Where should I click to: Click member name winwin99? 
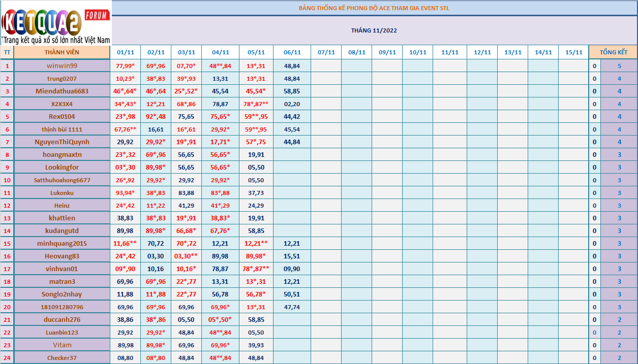[x=62, y=66]
